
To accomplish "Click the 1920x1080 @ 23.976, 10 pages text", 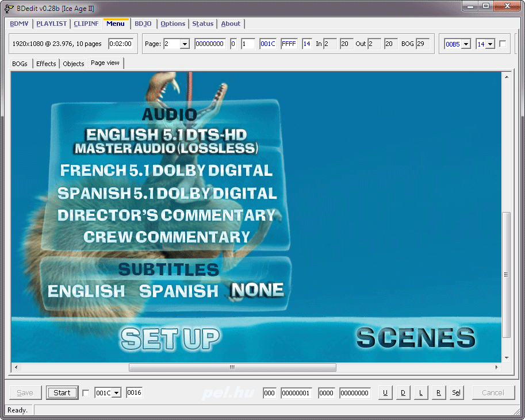I will click(x=57, y=44).
